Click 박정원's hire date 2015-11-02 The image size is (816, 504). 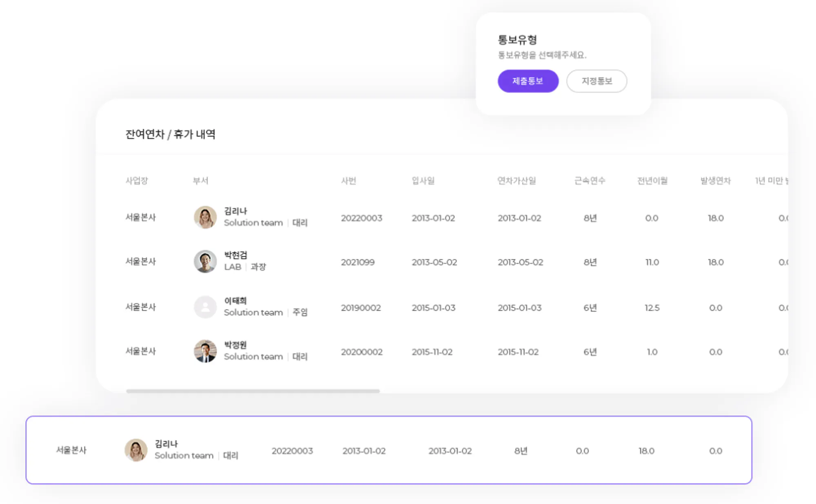(432, 352)
